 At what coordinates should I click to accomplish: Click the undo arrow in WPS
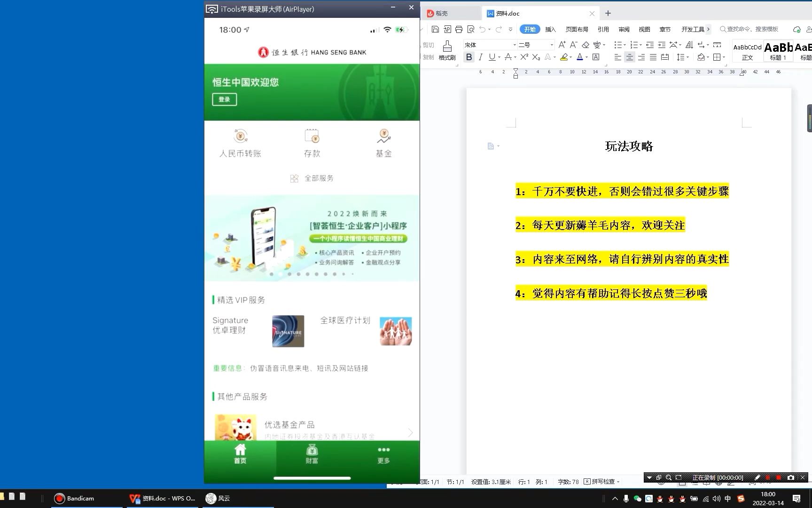coord(483,29)
